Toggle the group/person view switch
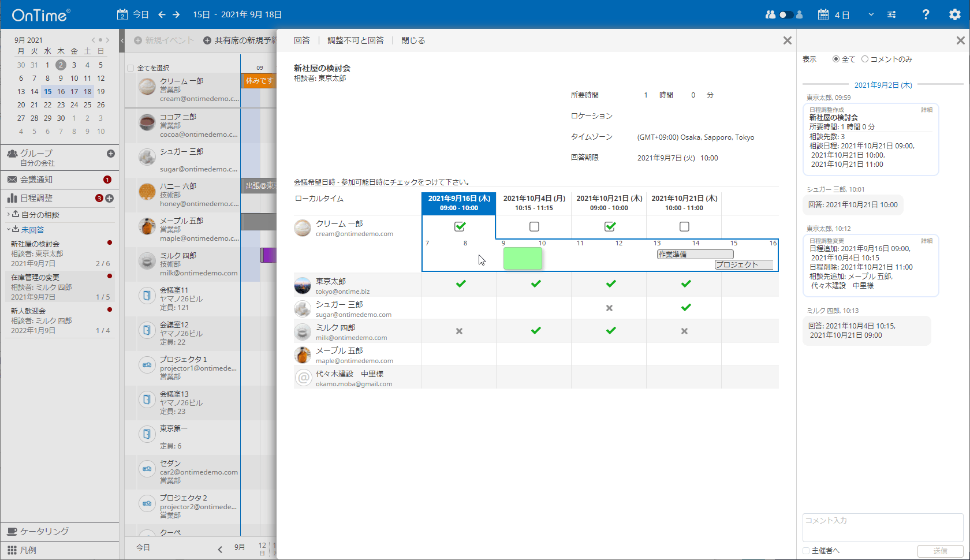The height and width of the screenshot is (560, 970). click(785, 14)
